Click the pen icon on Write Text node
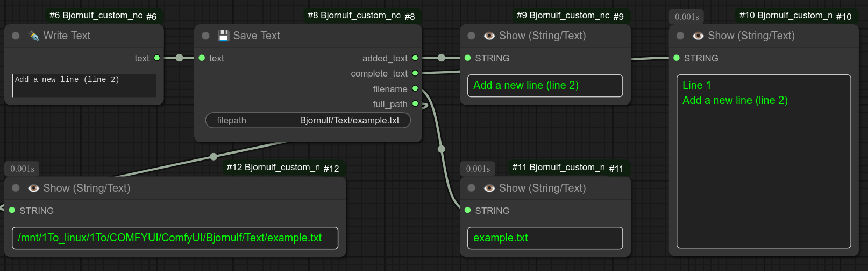The height and width of the screenshot is (271, 868). pyautogui.click(x=34, y=36)
